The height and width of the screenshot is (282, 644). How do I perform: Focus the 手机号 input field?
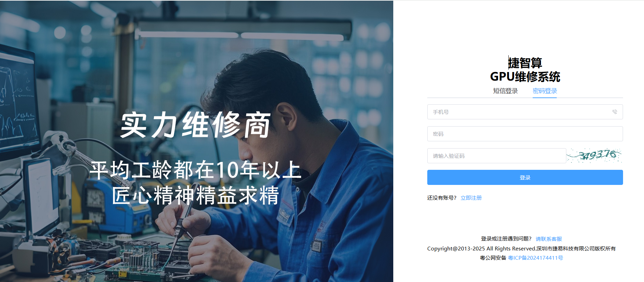pyautogui.click(x=525, y=112)
